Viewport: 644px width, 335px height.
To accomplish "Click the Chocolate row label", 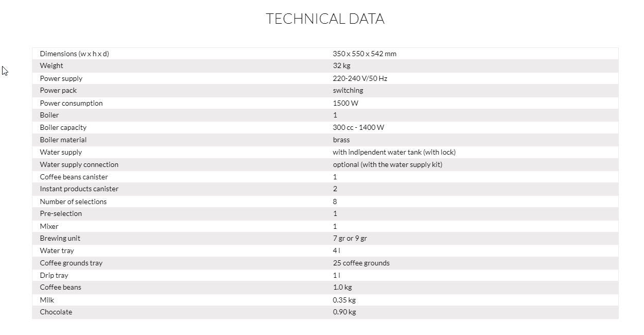I will pos(56,312).
